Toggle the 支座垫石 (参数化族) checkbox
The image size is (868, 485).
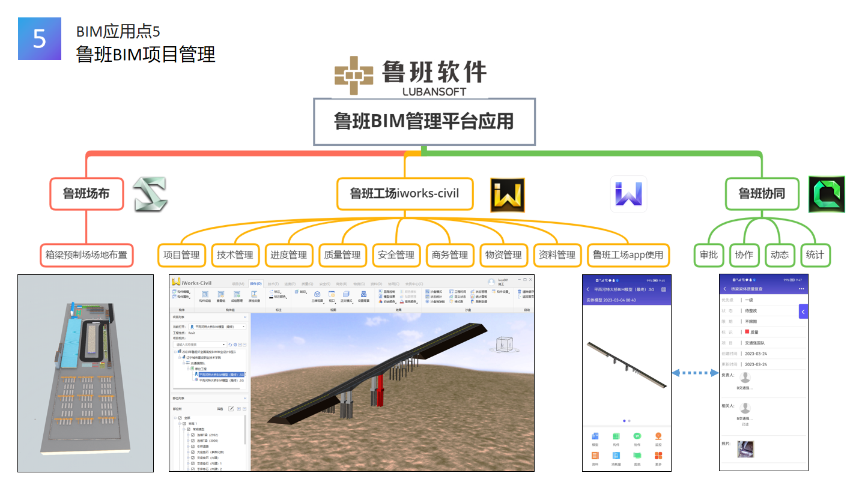pos(193,452)
